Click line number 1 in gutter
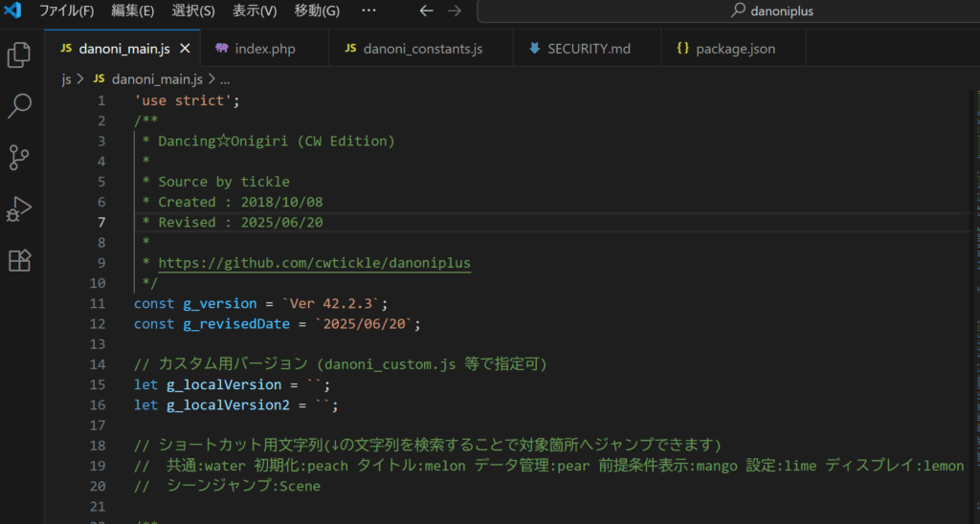The image size is (980, 524). 101,100
